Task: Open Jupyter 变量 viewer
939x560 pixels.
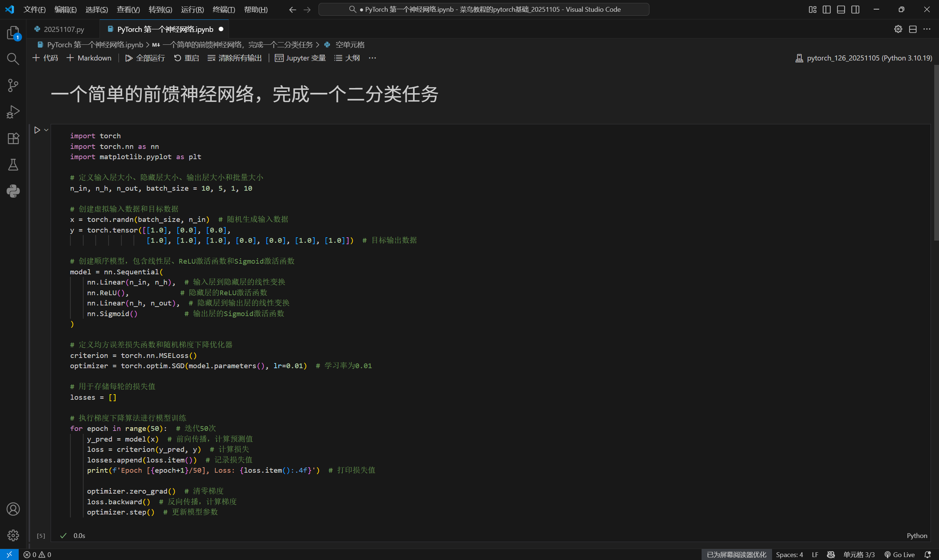Action: [301, 58]
